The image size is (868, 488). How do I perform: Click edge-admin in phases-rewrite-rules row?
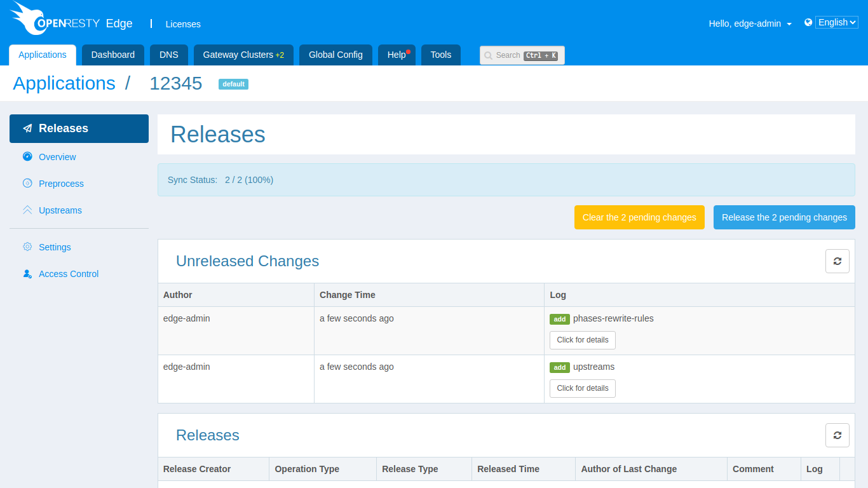pyautogui.click(x=187, y=318)
